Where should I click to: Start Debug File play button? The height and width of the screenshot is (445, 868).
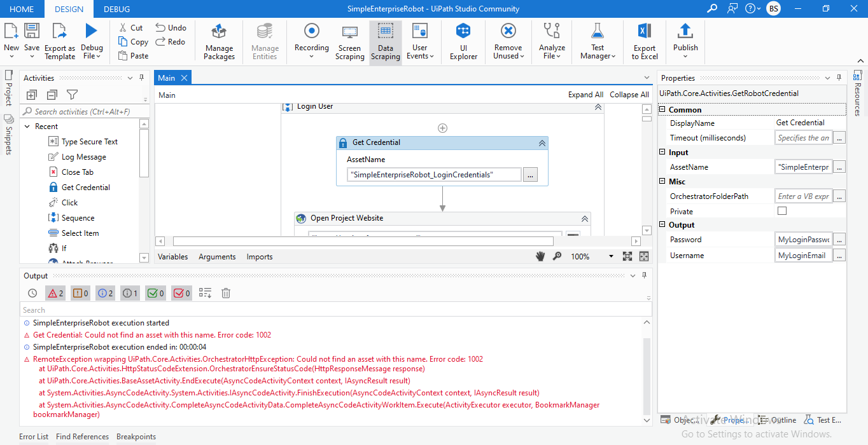pos(92,31)
